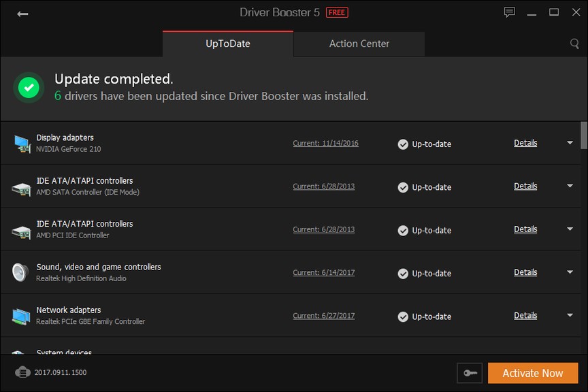Select the UpToDate tab
The image size is (588, 392).
(x=228, y=44)
